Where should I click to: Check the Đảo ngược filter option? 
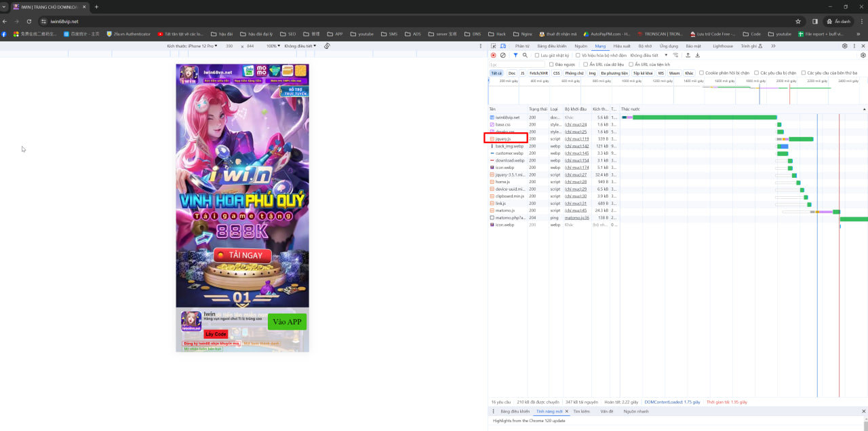pos(551,64)
